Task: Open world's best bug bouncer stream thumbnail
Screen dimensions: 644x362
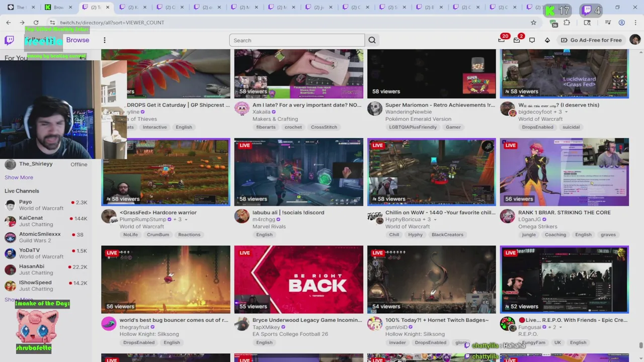Action: click(166, 280)
